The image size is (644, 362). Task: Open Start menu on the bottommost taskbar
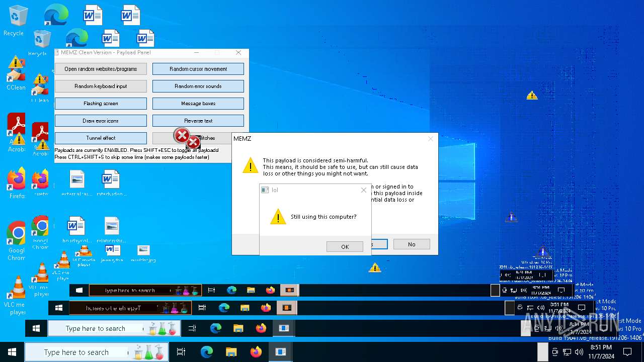(x=12, y=352)
